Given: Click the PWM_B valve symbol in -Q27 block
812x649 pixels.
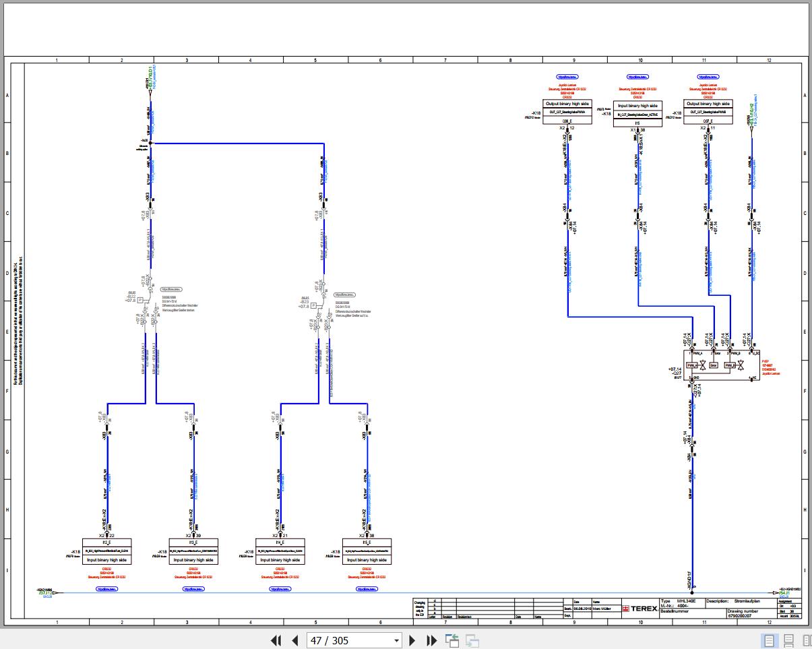Looking at the screenshot, I should (741, 365).
